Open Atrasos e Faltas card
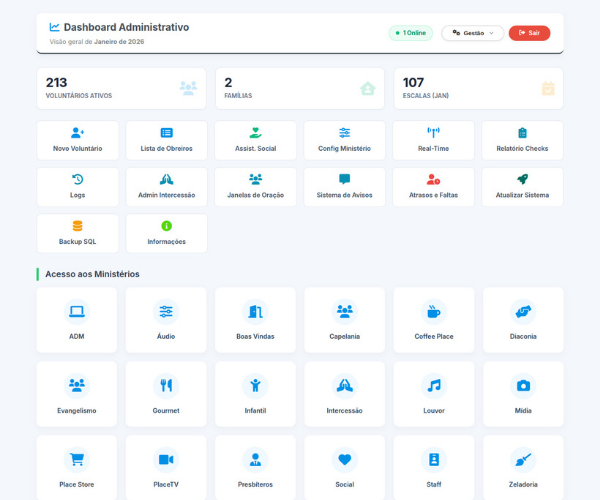Image resolution: width=600 pixels, height=500 pixels. click(x=433, y=187)
